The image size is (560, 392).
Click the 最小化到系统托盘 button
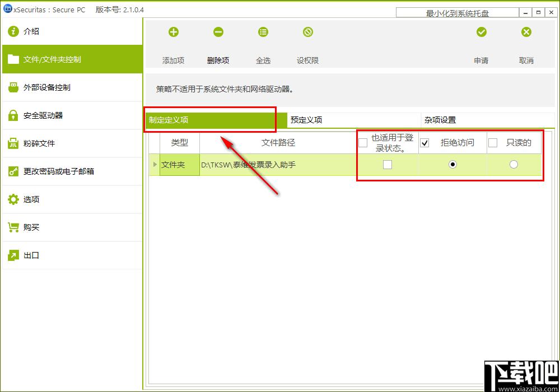(457, 12)
